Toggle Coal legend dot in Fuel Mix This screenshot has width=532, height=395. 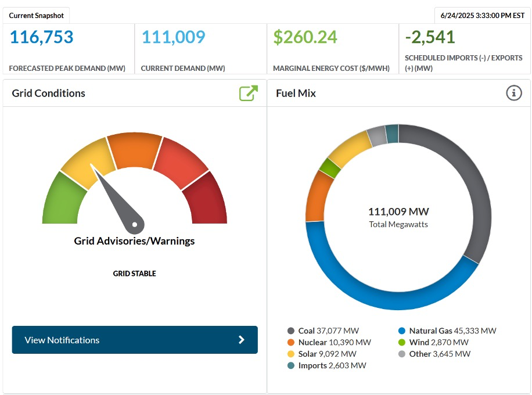(290, 331)
